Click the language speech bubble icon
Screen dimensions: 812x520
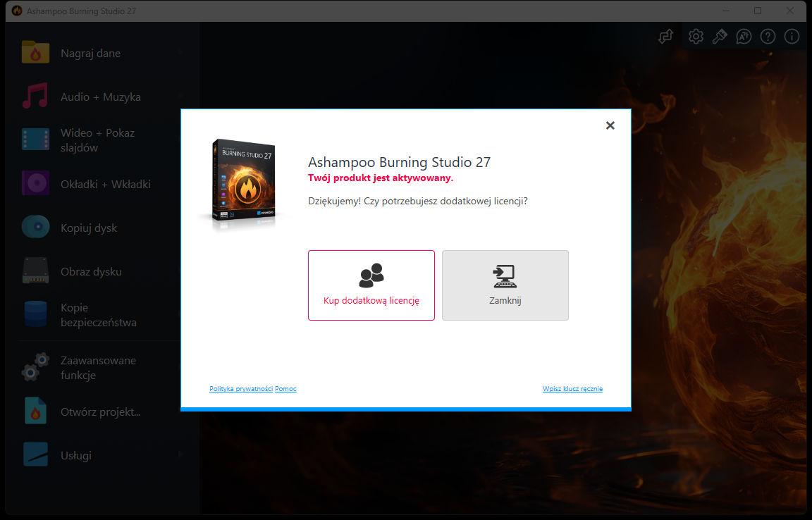click(744, 36)
